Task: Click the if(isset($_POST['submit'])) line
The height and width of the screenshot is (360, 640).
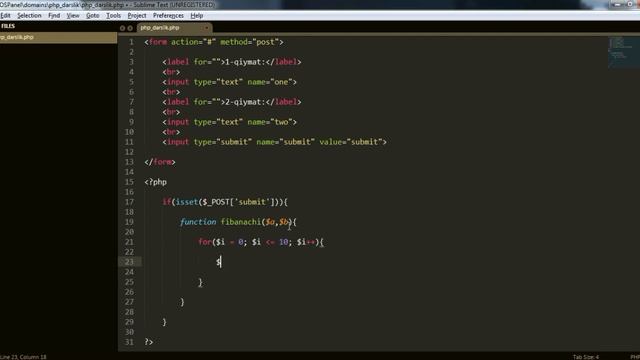Action: click(x=225, y=202)
